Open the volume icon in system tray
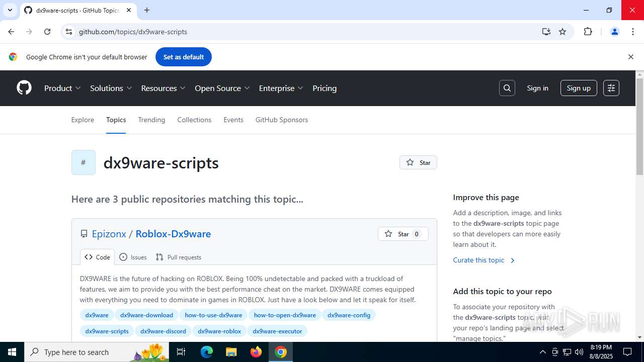Viewport: 644px width, 362px height. coord(579,352)
